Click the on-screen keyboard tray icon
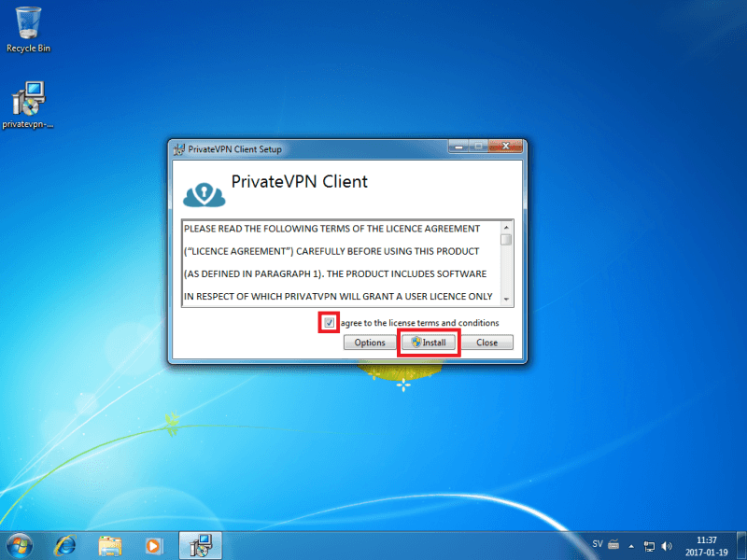 [x=613, y=544]
